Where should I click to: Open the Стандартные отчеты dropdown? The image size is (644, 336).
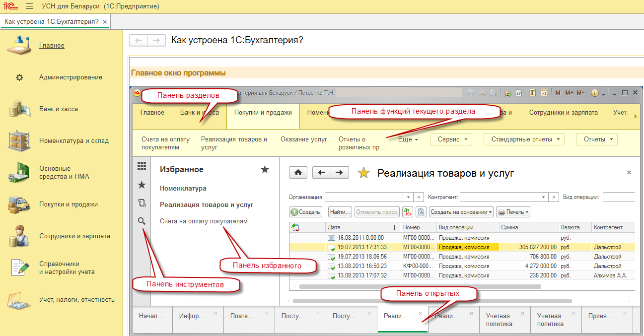coord(524,139)
